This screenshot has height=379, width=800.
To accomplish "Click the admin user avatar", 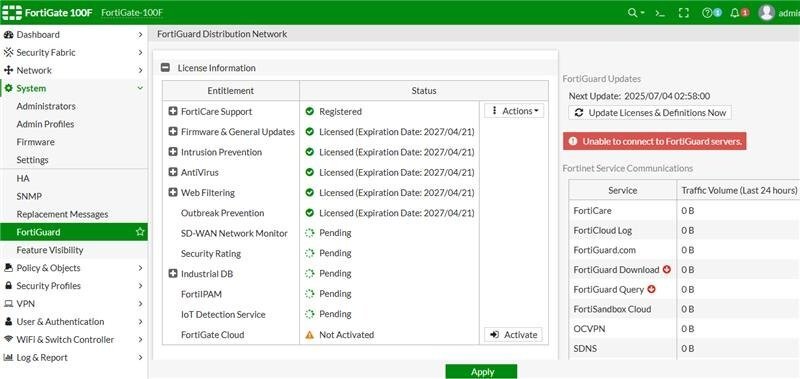I will [766, 13].
